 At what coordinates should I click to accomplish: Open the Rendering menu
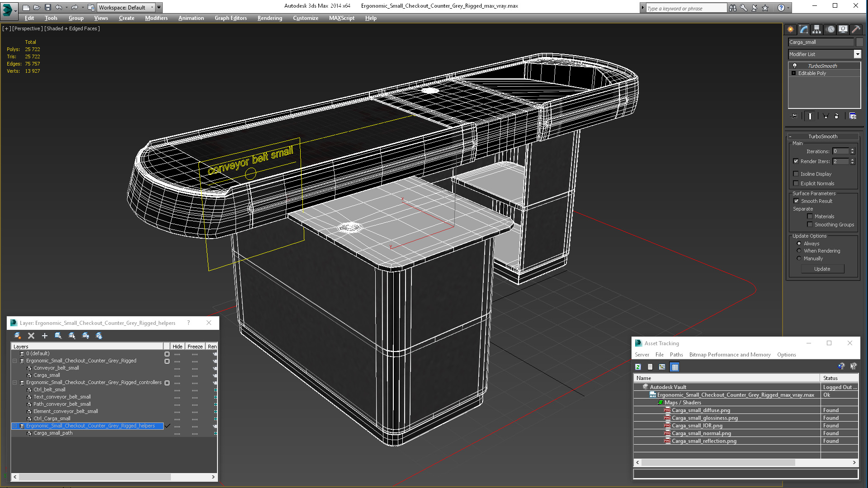click(x=269, y=18)
